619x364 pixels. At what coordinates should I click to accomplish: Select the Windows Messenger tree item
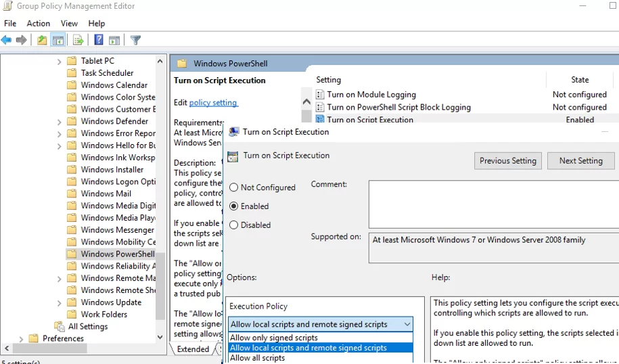[x=118, y=230]
